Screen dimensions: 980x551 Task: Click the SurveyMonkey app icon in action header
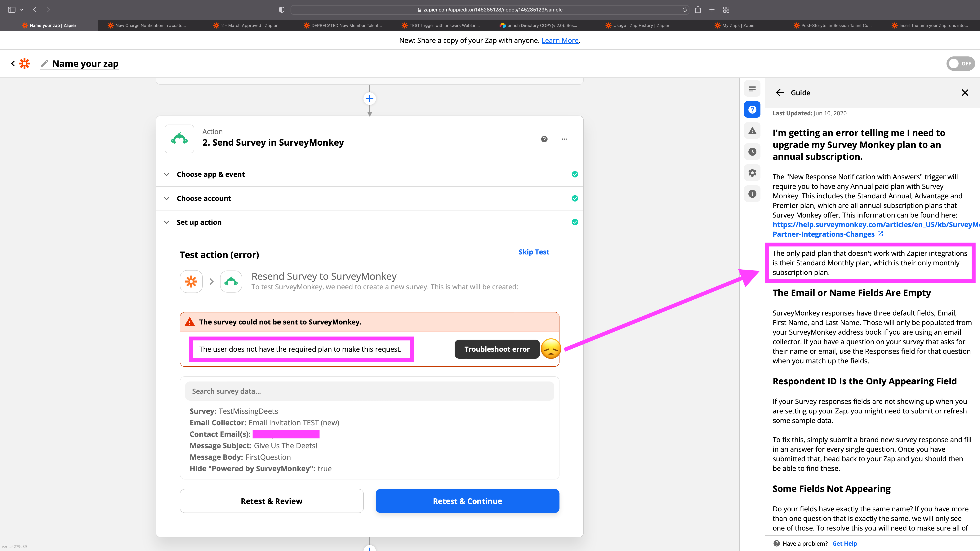click(179, 139)
